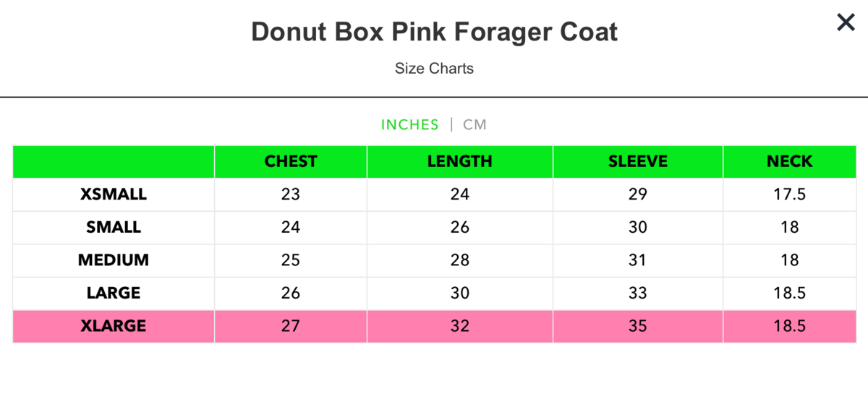Select the MEDIUM size row label

coord(114,260)
